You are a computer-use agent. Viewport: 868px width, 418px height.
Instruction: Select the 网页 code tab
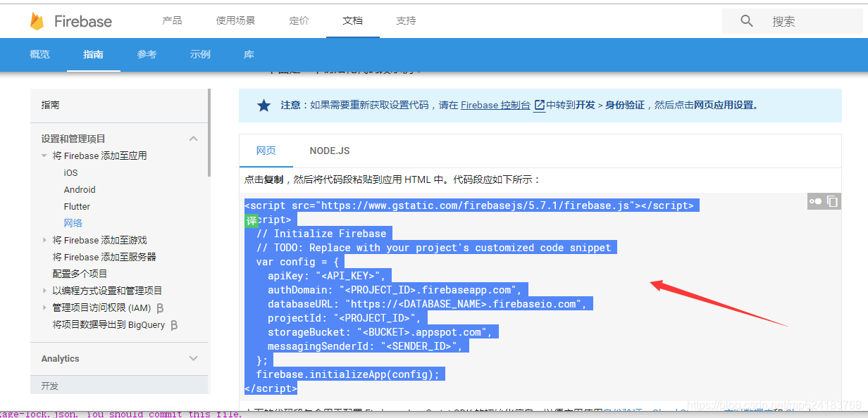pyautogui.click(x=266, y=151)
